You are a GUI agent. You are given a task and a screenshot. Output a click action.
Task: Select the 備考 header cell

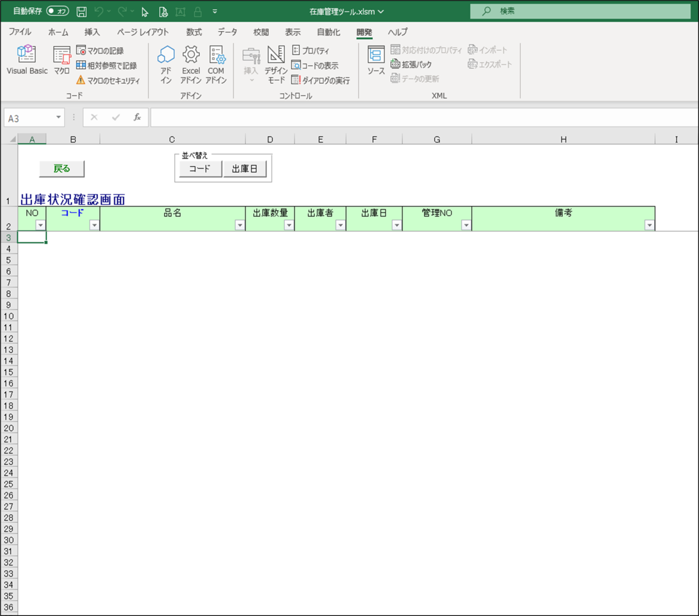click(x=563, y=219)
